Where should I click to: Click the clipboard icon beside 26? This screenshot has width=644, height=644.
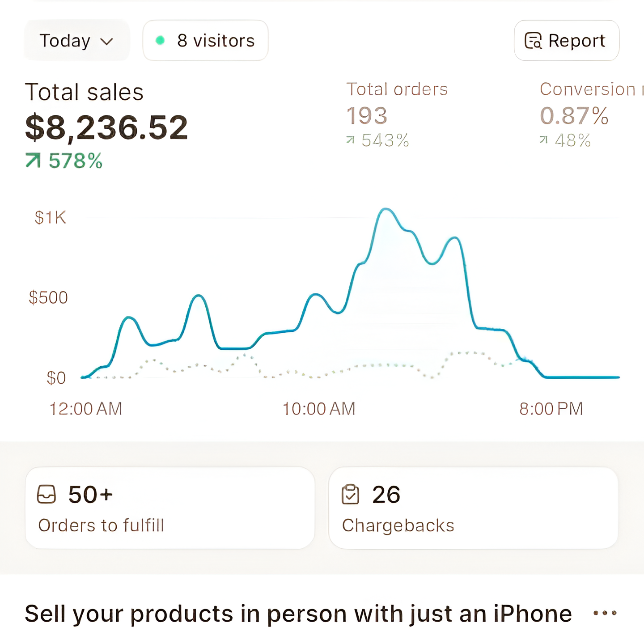(x=350, y=495)
